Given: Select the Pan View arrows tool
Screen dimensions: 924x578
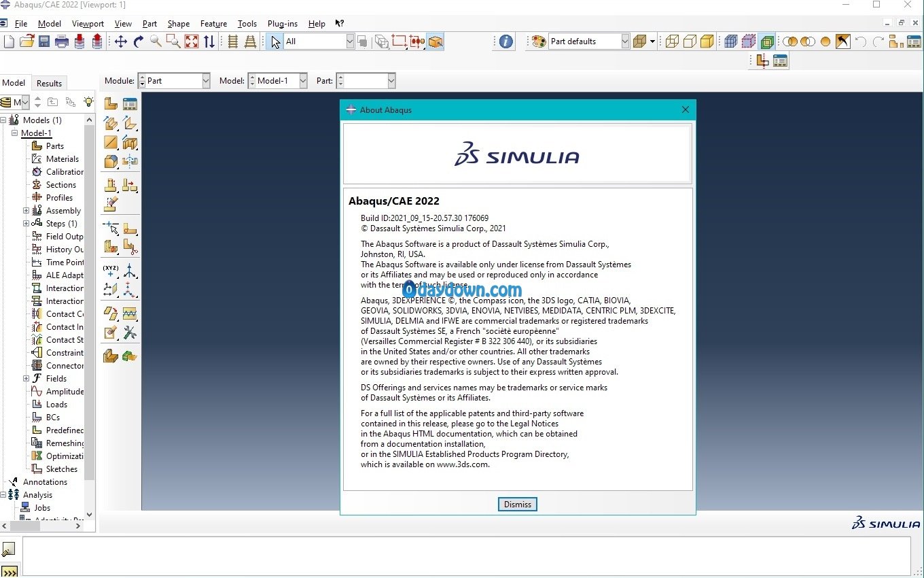Looking at the screenshot, I should 121,41.
